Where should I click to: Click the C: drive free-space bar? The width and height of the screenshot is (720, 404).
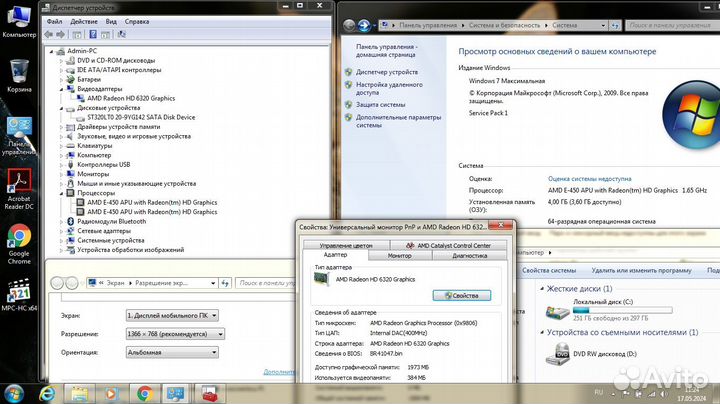(623, 310)
